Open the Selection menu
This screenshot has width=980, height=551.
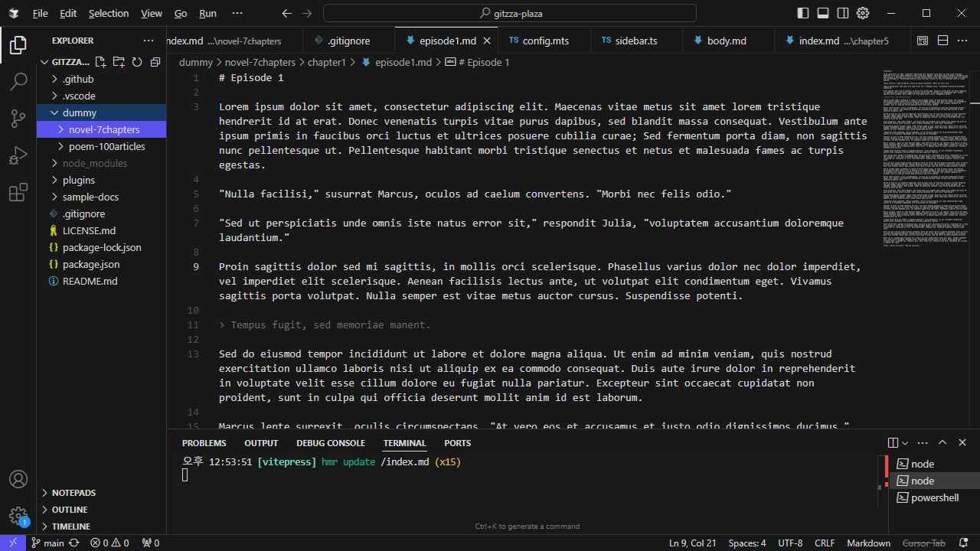coord(109,13)
